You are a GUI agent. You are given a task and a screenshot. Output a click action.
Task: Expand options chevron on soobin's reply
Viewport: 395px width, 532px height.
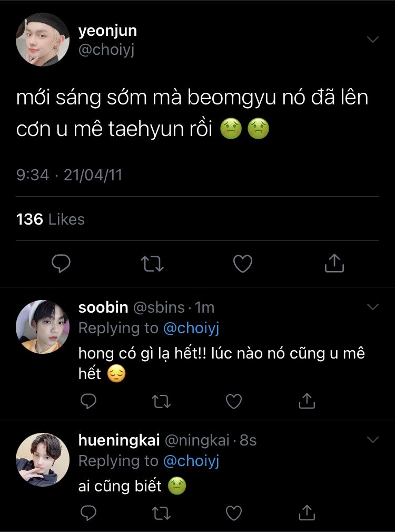coord(373,307)
